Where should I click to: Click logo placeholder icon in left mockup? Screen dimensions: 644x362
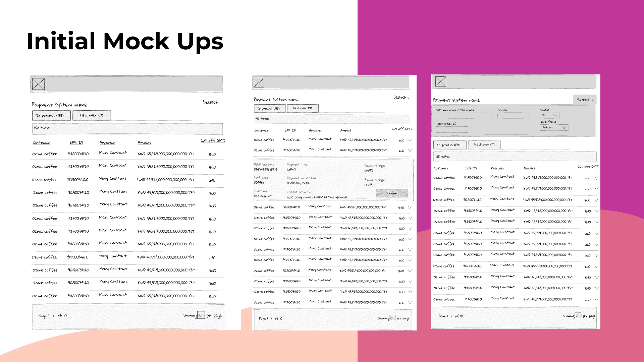(x=38, y=84)
